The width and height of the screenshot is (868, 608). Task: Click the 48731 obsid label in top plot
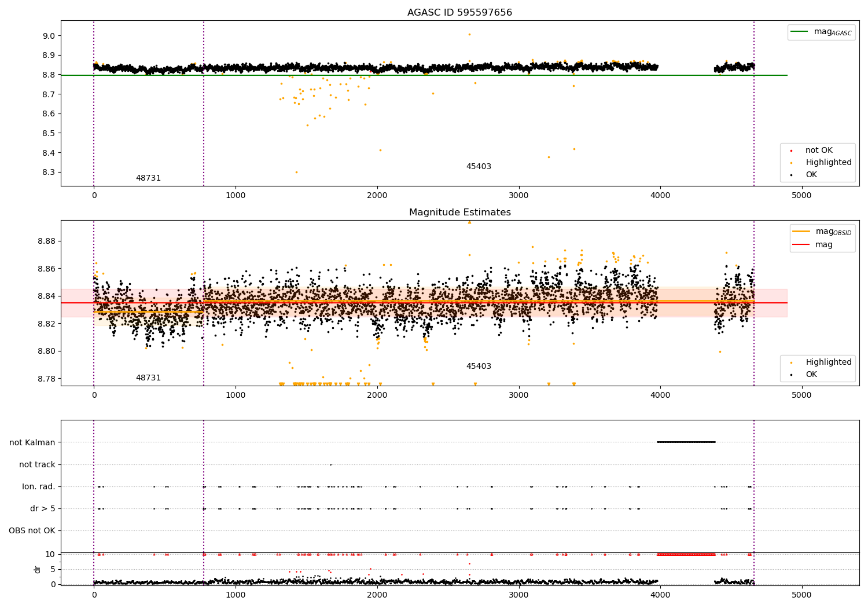148,178
